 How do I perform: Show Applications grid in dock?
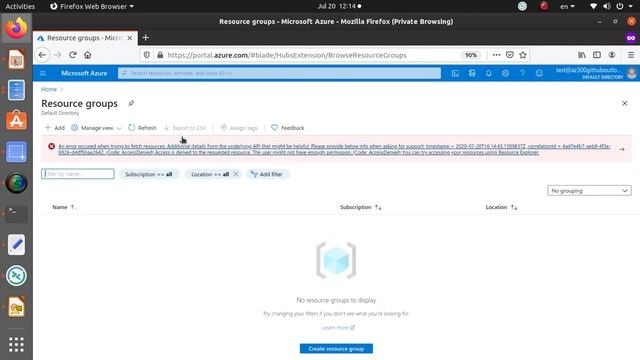pos(16,344)
